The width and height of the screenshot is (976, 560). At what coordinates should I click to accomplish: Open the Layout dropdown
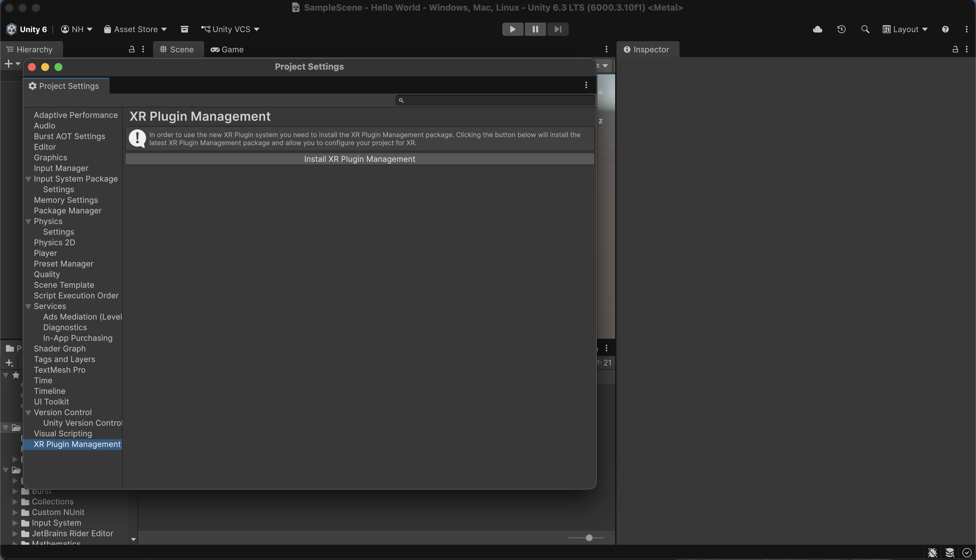tap(905, 29)
